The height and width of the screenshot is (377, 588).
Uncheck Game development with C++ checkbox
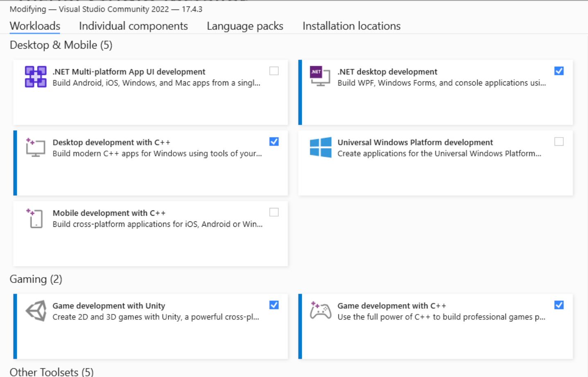(x=559, y=305)
